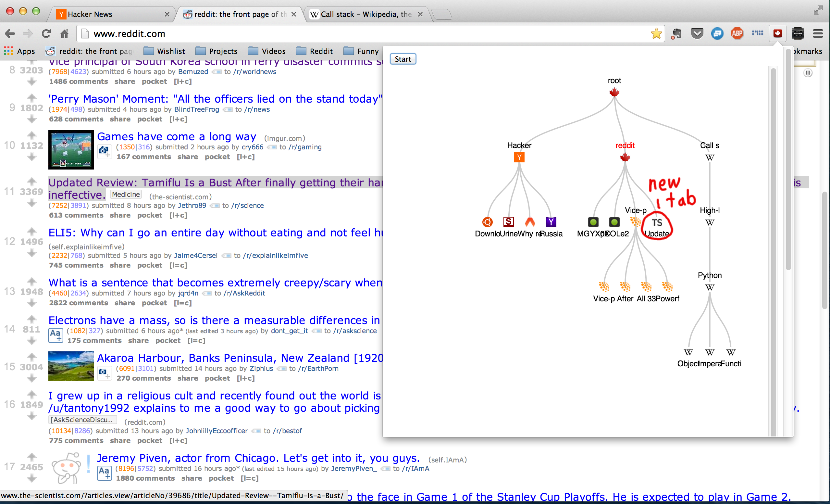The width and height of the screenshot is (830, 504).
Task: Expand the self-text of the Electrons post
Action: [x=56, y=335]
